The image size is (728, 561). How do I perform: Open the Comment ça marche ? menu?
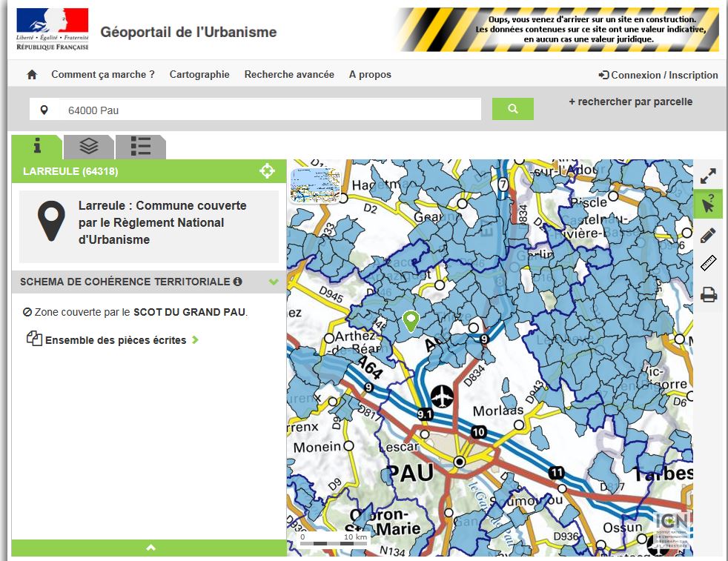click(x=102, y=75)
